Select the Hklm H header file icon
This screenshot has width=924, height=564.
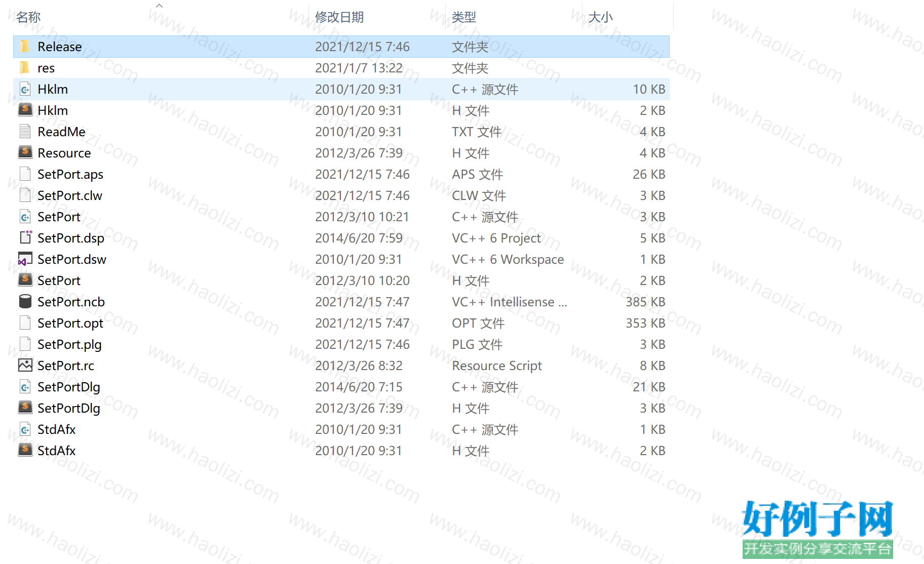(x=25, y=110)
